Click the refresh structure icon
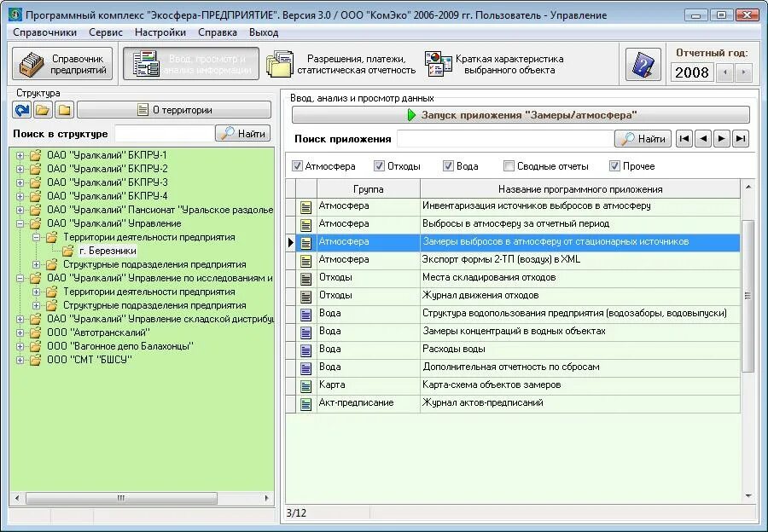Screen dimensions: 768x532 pyautogui.click(x=21, y=110)
